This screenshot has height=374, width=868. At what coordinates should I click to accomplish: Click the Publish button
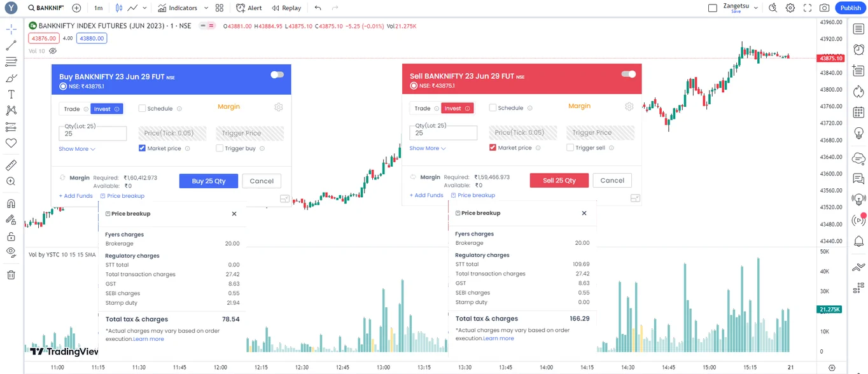click(x=850, y=8)
